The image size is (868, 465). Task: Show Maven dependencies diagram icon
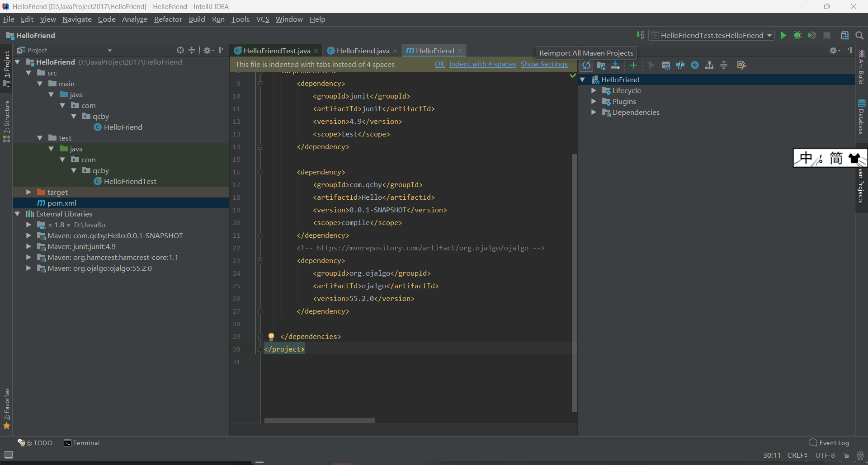click(709, 66)
